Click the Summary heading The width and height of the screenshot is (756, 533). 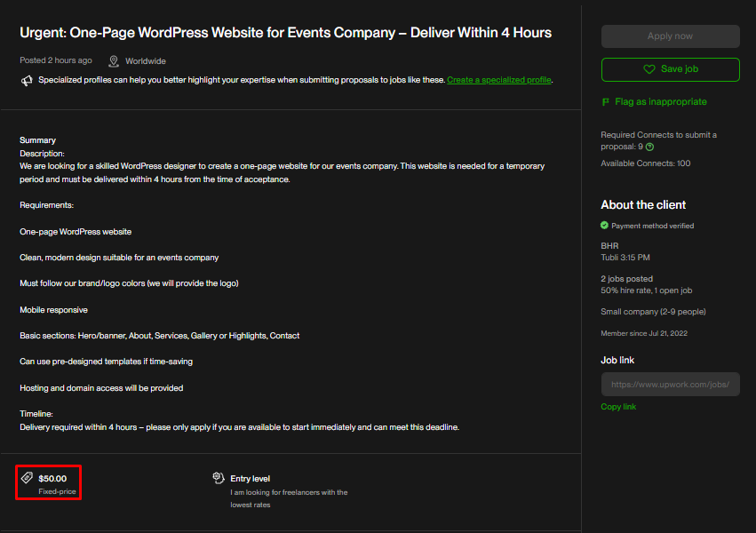tap(37, 140)
